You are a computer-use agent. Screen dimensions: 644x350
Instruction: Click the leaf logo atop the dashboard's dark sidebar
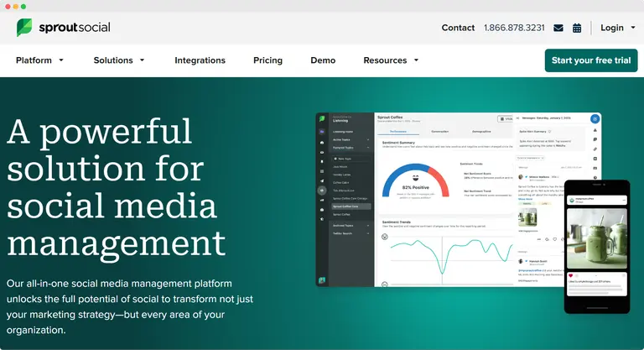322,119
